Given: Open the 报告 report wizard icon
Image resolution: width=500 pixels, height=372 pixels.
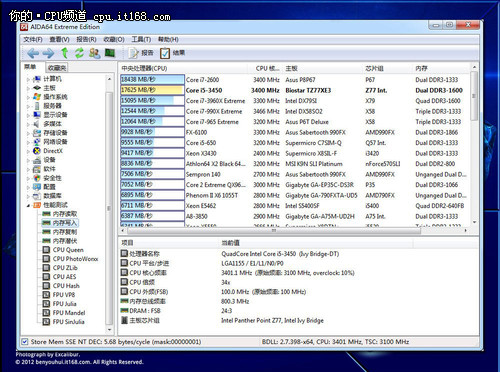Looking at the screenshot, I should click(x=134, y=53).
